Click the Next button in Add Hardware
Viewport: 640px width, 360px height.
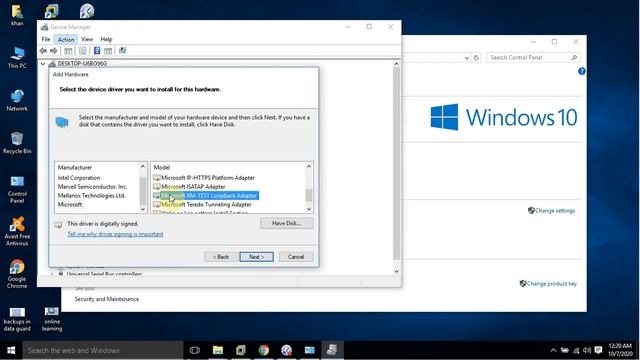[x=256, y=257]
